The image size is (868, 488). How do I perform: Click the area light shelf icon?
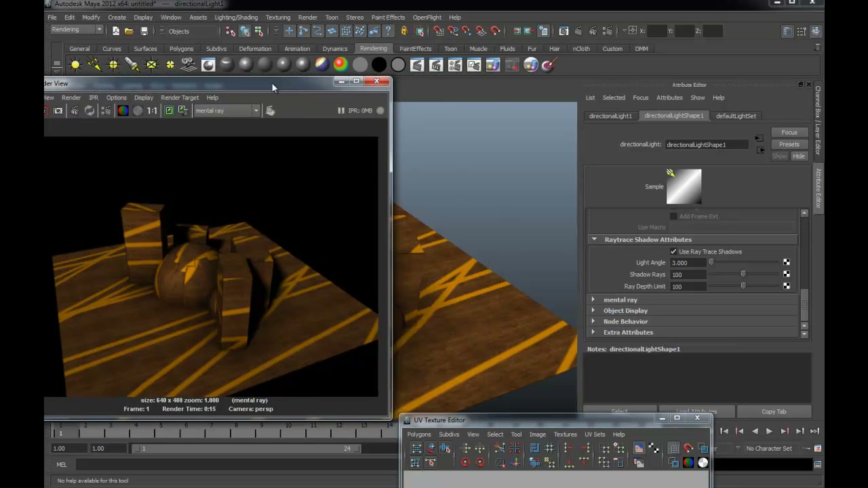151,64
